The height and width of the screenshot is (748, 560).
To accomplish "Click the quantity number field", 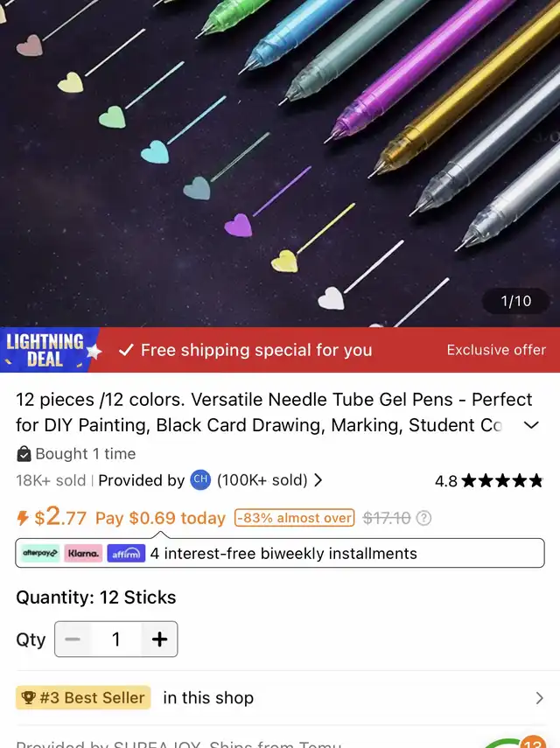I will click(x=115, y=639).
